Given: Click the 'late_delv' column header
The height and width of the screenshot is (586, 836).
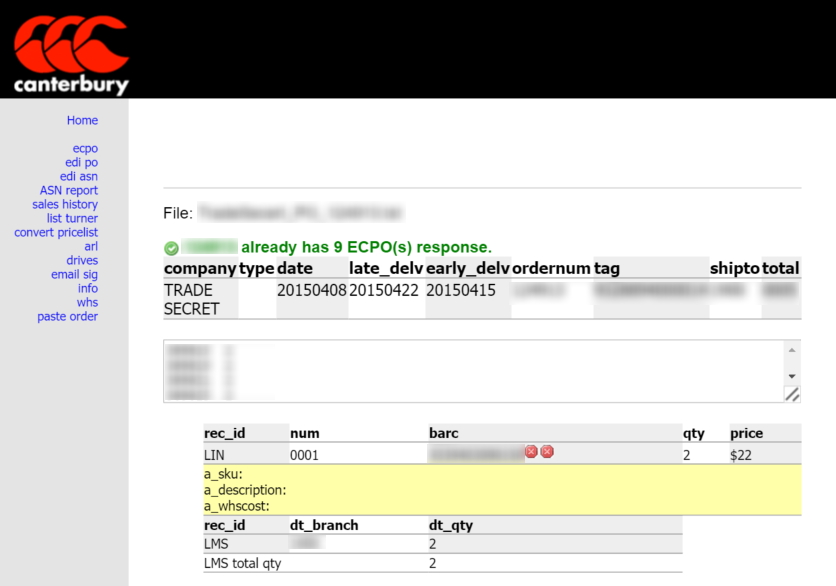Looking at the screenshot, I should 386,268.
